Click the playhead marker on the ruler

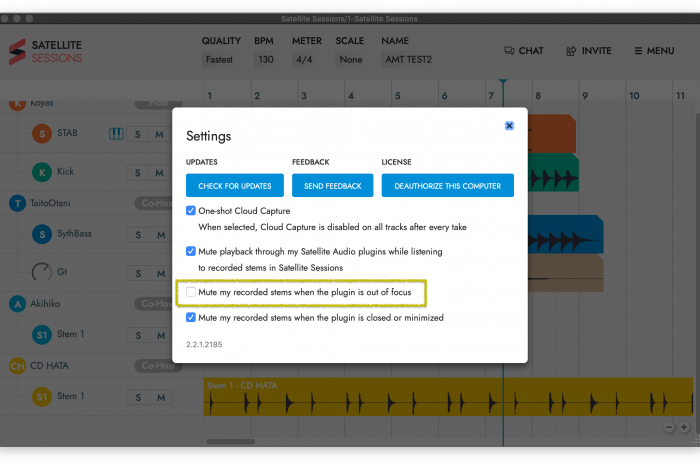pyautogui.click(x=503, y=82)
